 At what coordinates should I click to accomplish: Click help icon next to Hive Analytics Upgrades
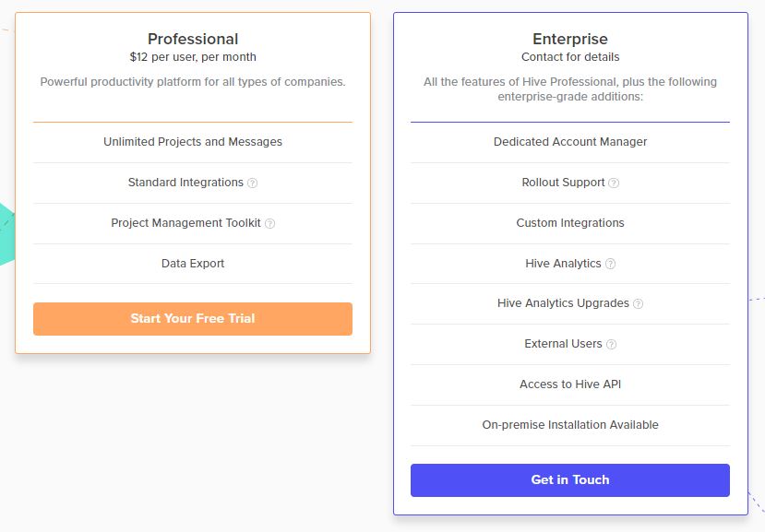pos(639,303)
